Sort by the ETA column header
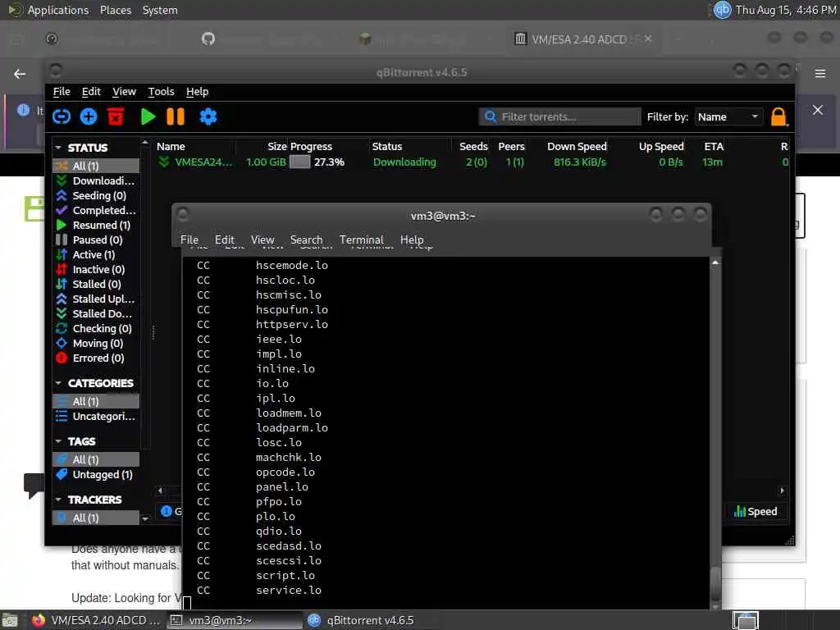This screenshot has height=630, width=840. pyautogui.click(x=714, y=146)
